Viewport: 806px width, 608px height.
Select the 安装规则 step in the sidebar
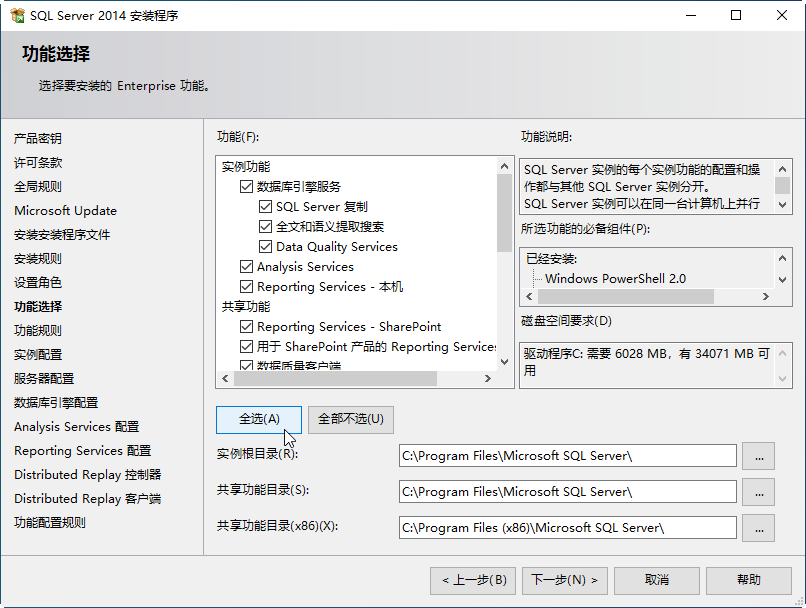point(38,259)
